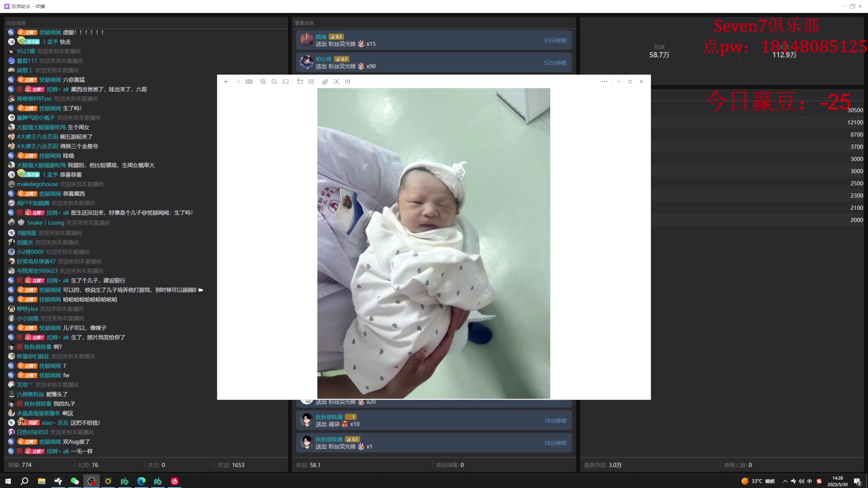Open NetEase Cloud Music taskbar icon
This screenshot has height=488, width=868.
175,481
